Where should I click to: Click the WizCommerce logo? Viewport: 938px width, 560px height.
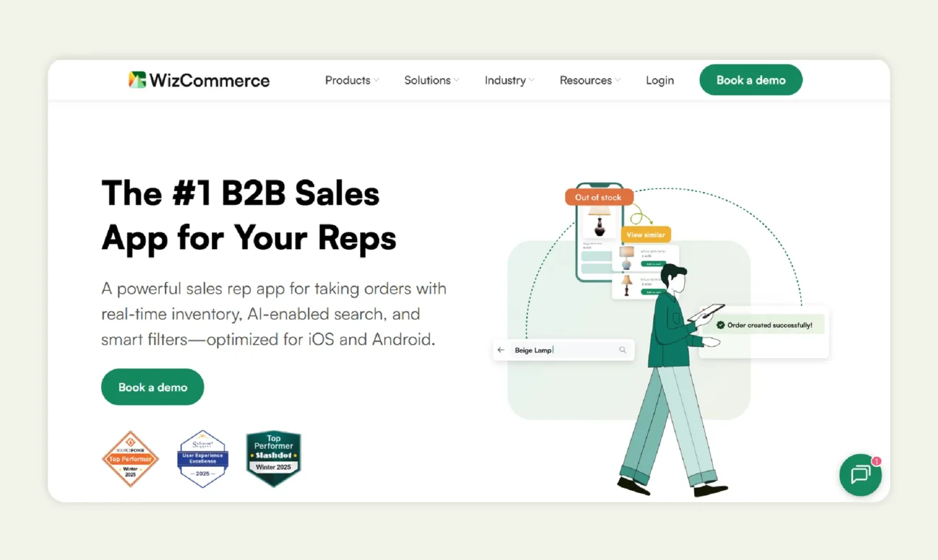click(198, 80)
